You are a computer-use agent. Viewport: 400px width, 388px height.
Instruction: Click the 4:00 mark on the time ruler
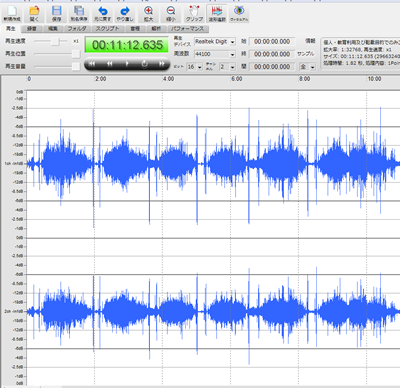(168, 79)
